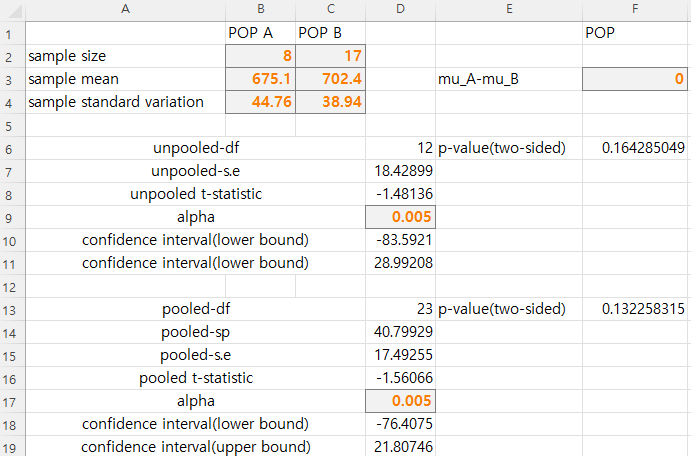Select unpooled t-statistic -1.48136
Viewport: 691px width, 456px height.
401,194
